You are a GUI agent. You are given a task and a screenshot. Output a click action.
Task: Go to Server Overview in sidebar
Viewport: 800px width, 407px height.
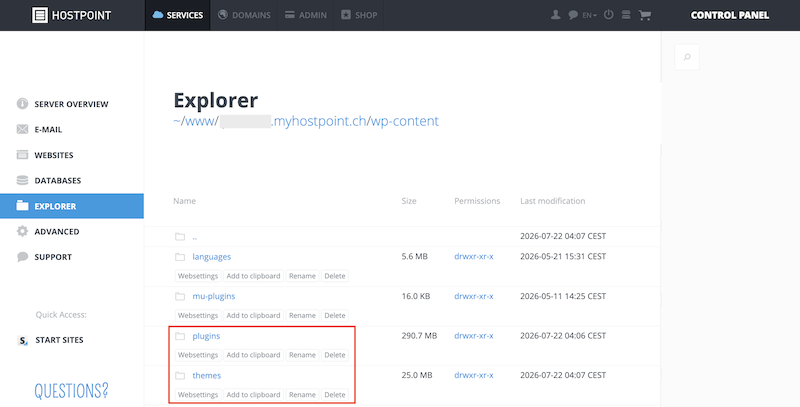coord(71,104)
